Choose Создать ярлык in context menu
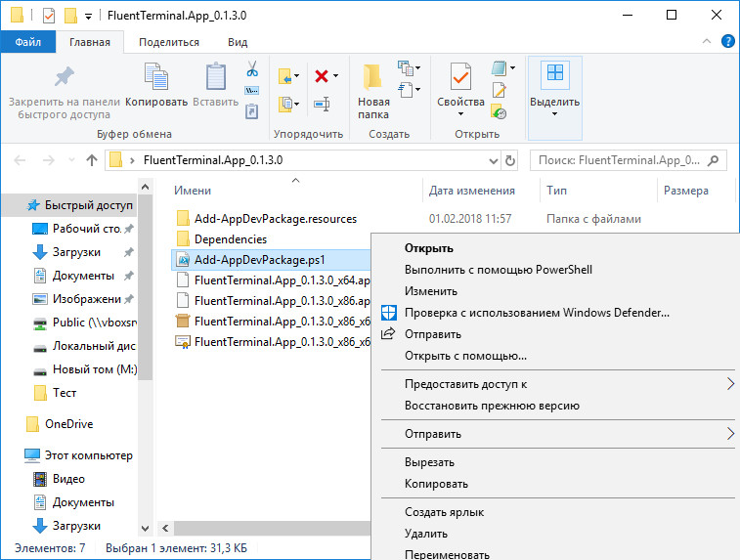 point(444,512)
